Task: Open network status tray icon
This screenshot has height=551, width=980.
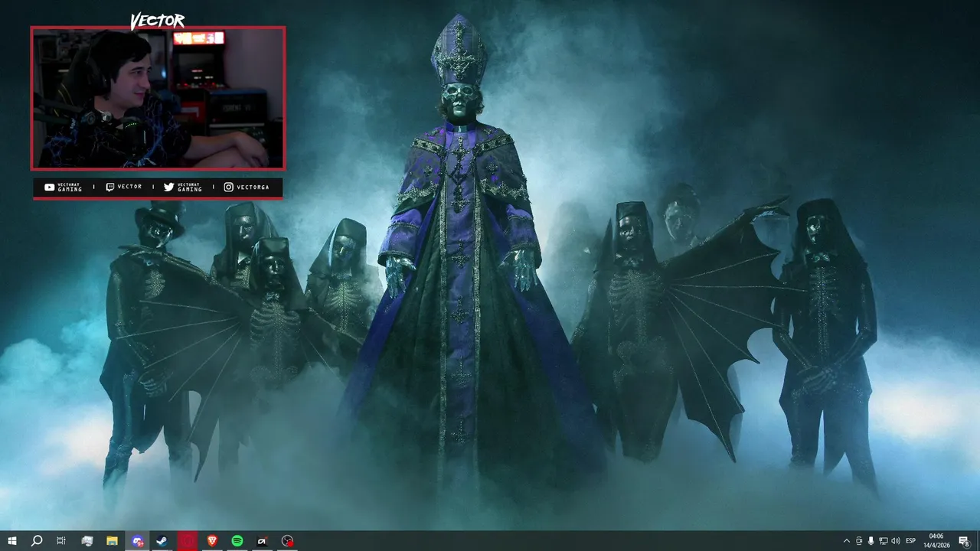Action: click(x=884, y=541)
